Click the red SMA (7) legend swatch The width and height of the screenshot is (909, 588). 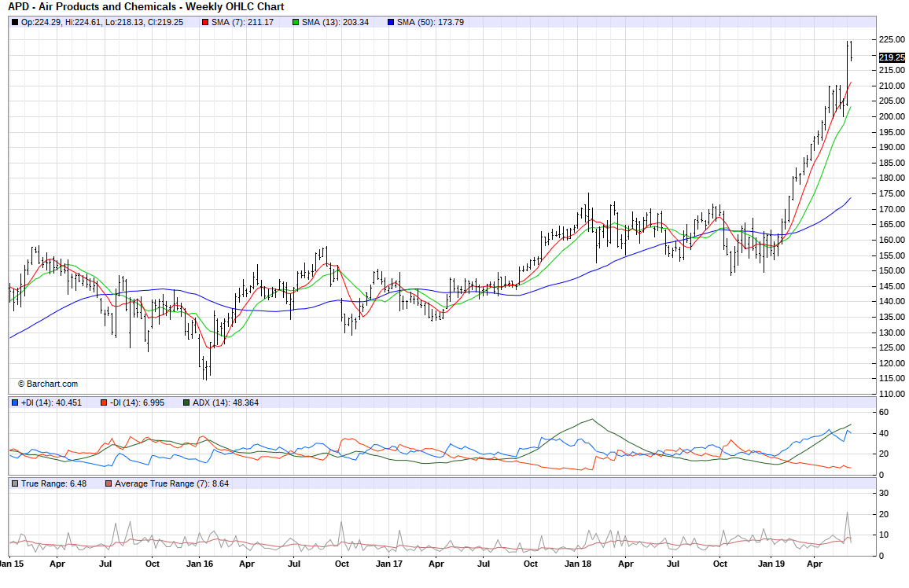(x=205, y=23)
